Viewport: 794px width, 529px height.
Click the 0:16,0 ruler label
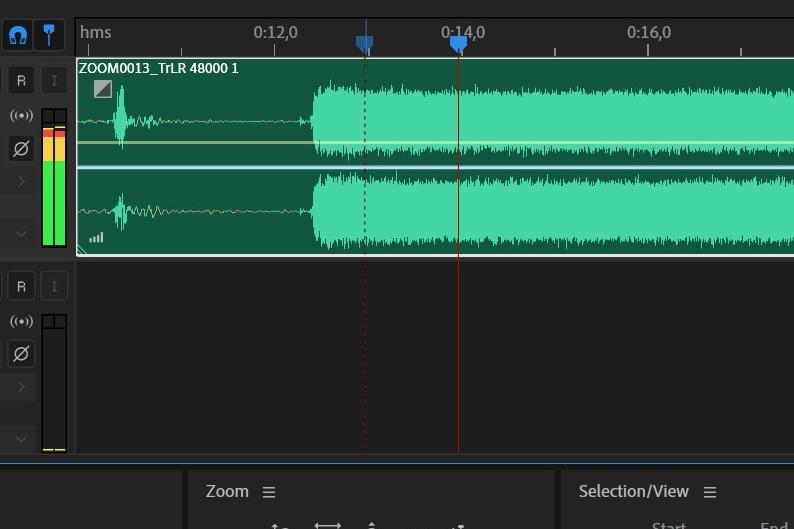coord(649,32)
